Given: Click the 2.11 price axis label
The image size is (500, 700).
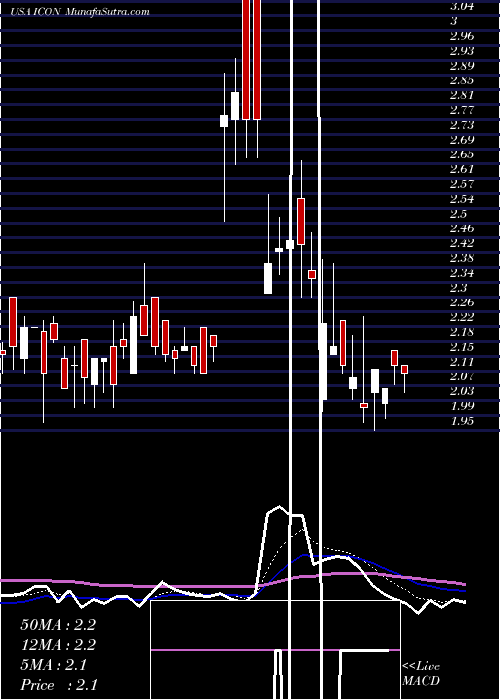Looking at the screenshot, I should [462, 361].
